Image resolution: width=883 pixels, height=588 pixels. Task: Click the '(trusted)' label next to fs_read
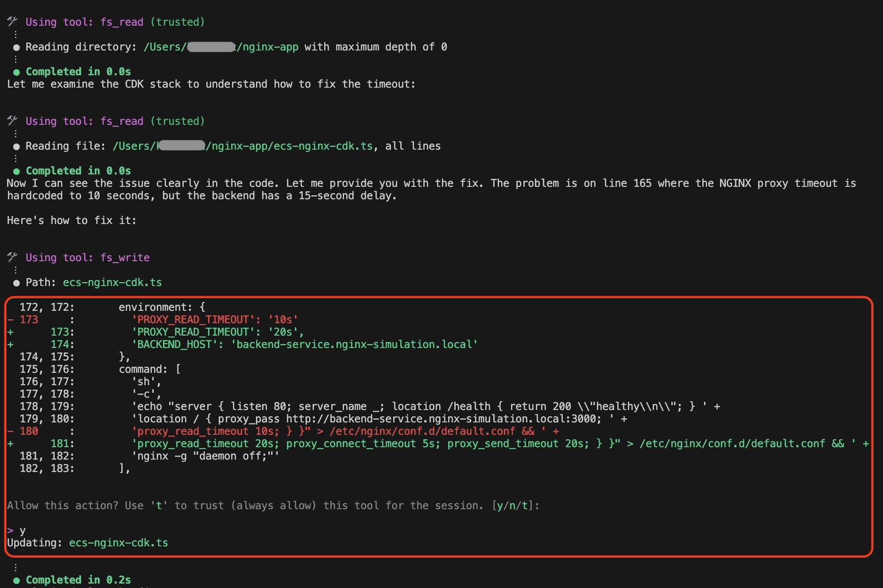coord(178,21)
